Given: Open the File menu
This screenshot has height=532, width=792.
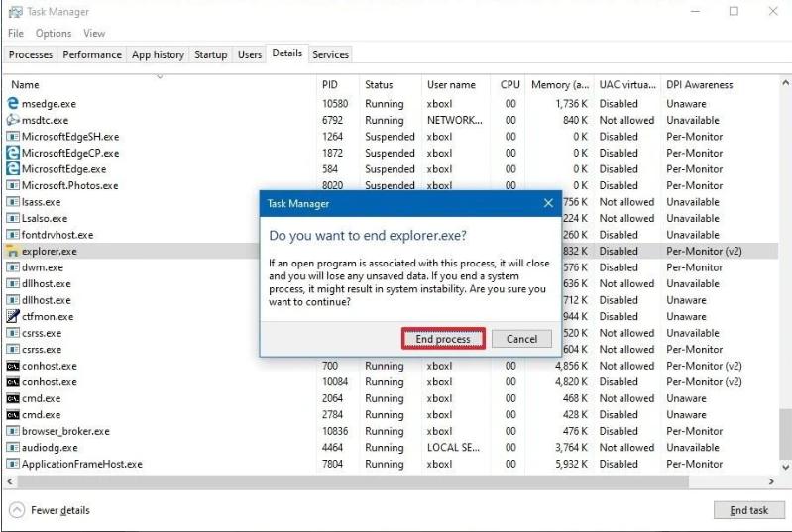Looking at the screenshot, I should [x=16, y=34].
